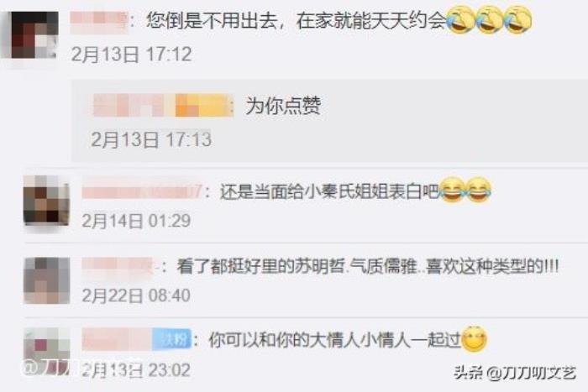Screen dimensions: 588x392
Task: Open the blurred username of first commenter
Action: 99,21
